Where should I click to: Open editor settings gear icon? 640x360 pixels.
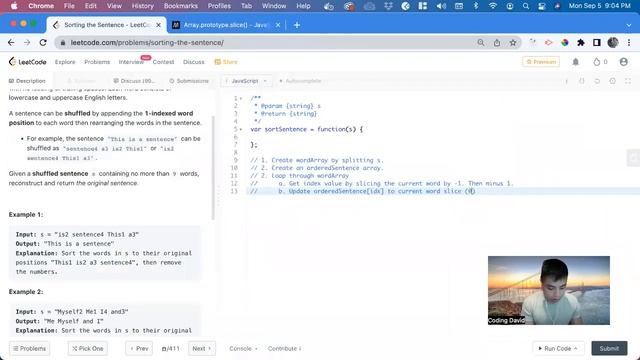[x=613, y=81]
